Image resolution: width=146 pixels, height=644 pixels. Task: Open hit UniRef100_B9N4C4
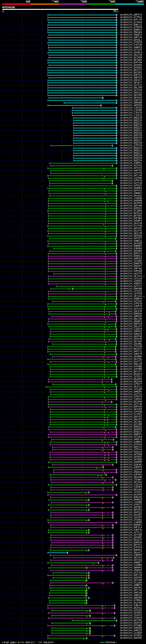[131, 30]
